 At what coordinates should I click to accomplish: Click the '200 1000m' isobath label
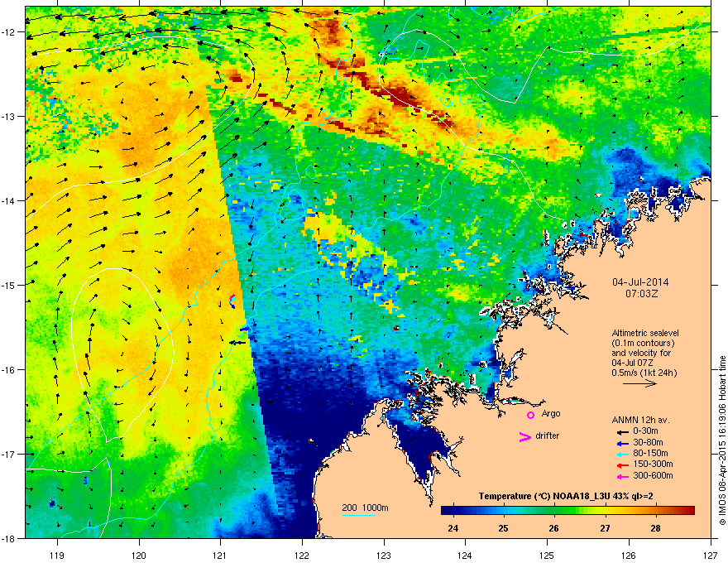coord(365,508)
